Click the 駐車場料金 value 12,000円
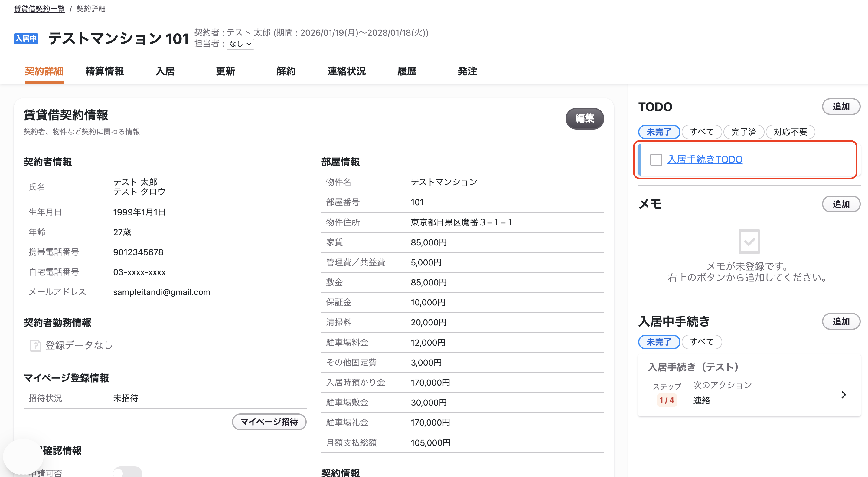Screen dimensions: 868x477 coord(428,343)
